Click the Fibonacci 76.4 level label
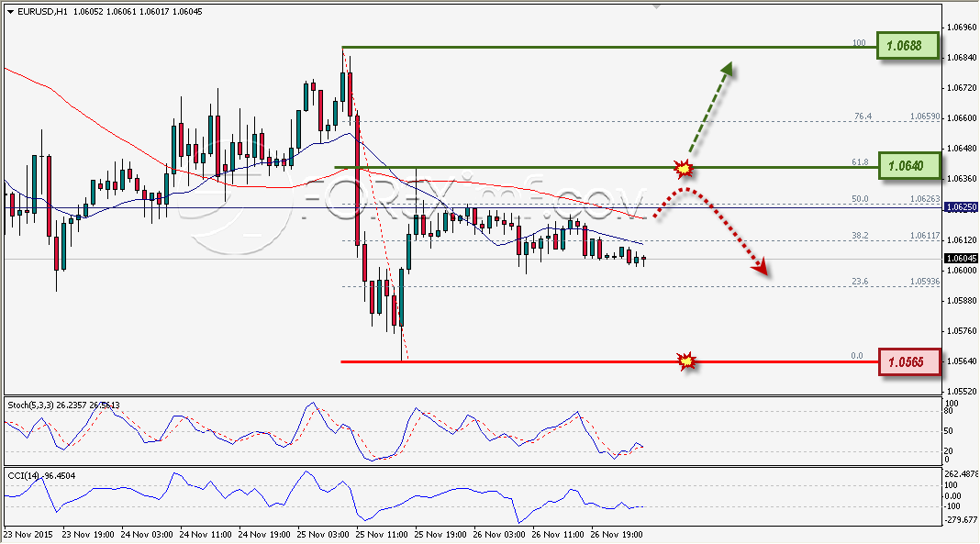980x544 pixels. (x=863, y=117)
